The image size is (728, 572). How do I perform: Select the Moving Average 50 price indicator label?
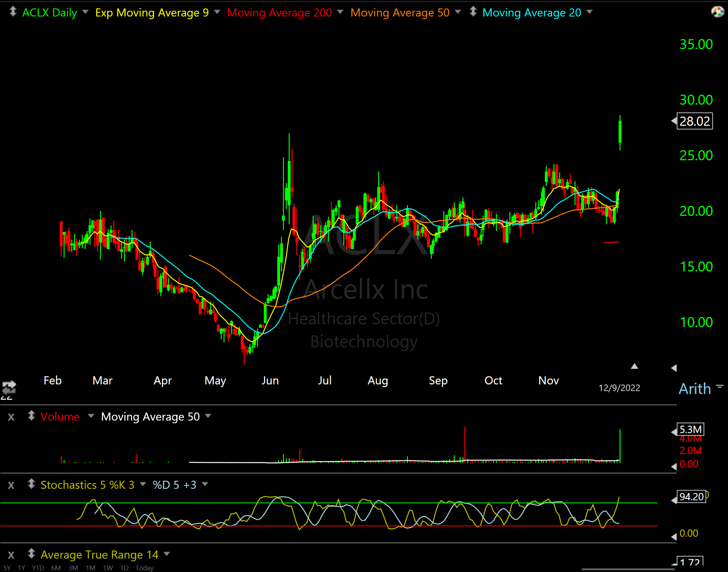click(x=400, y=12)
